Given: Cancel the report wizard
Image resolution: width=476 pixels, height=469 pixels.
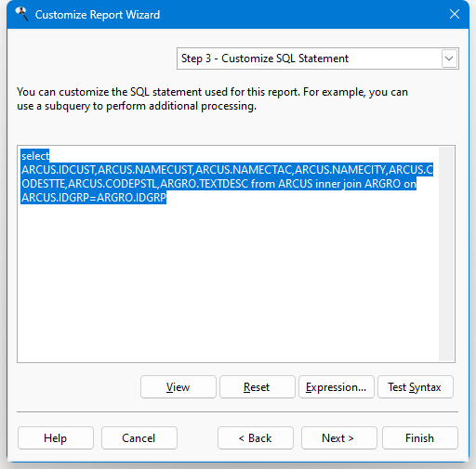Looking at the screenshot, I should [x=139, y=438].
